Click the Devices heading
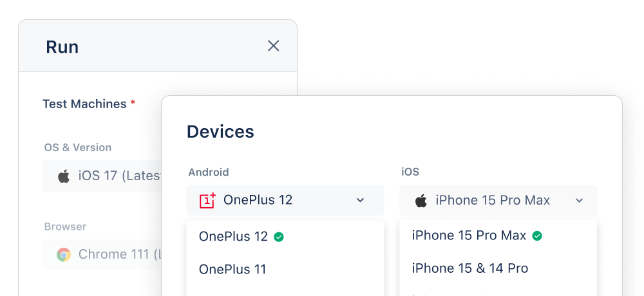Screen dimensions: 644x296 (220, 132)
